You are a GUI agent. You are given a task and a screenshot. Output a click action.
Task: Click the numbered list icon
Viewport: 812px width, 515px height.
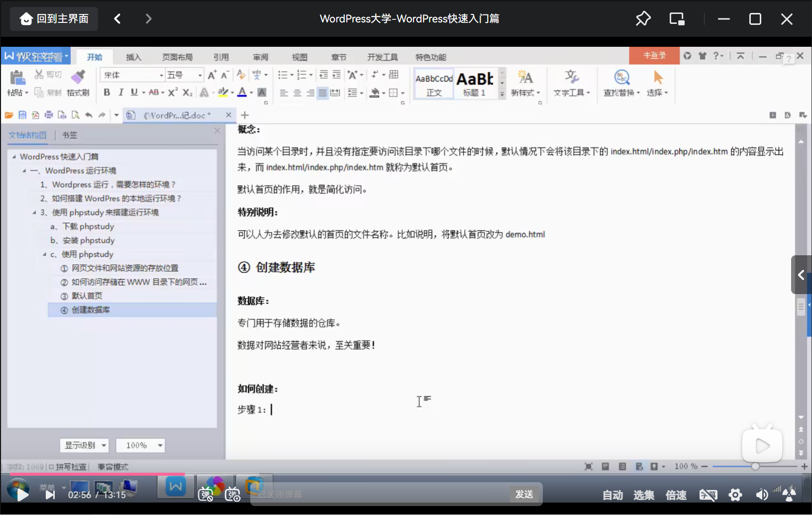(302, 75)
